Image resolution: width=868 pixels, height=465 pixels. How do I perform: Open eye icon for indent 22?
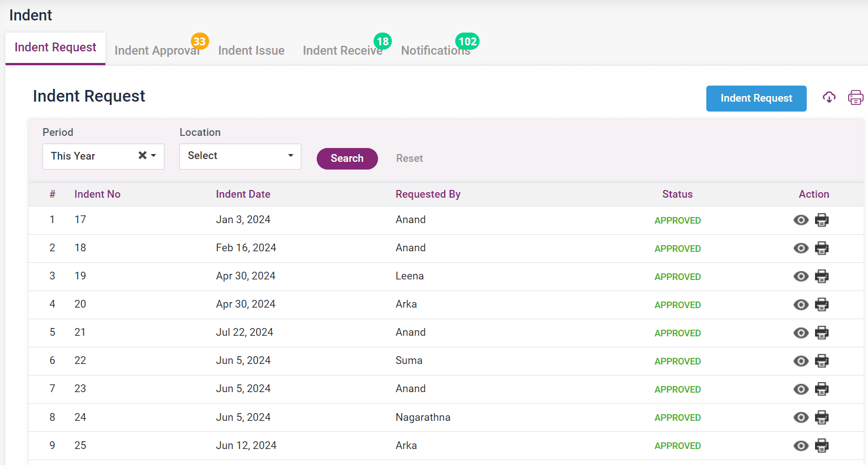coord(801,361)
